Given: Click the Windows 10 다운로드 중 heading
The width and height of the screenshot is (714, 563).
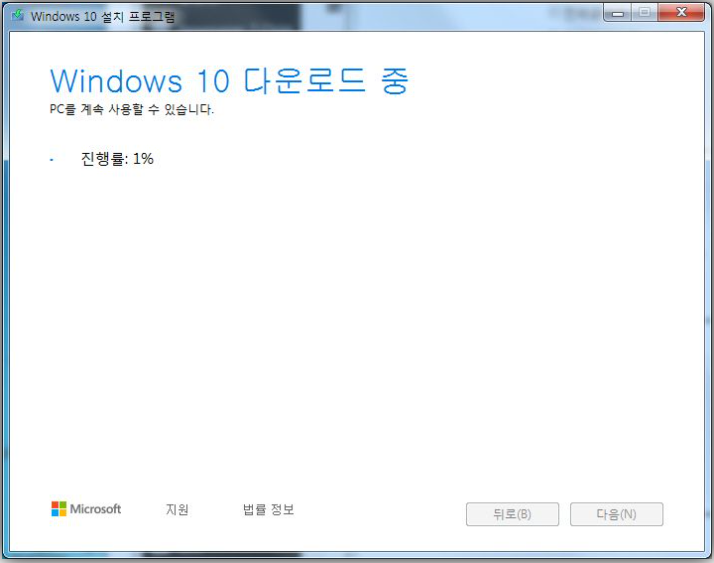Looking at the screenshot, I should pos(229,81).
